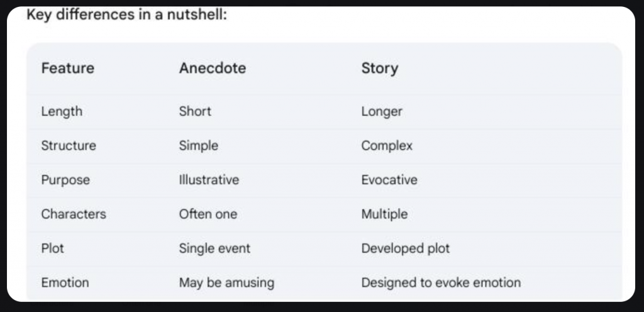The width and height of the screenshot is (644, 312).
Task: Select the 'Complex' table cell
Action: click(x=387, y=145)
